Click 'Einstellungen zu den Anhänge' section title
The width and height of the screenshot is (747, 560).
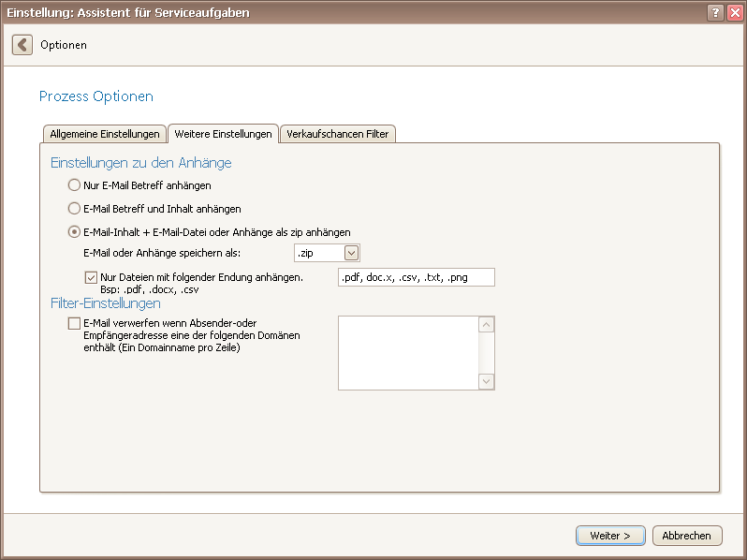(141, 163)
